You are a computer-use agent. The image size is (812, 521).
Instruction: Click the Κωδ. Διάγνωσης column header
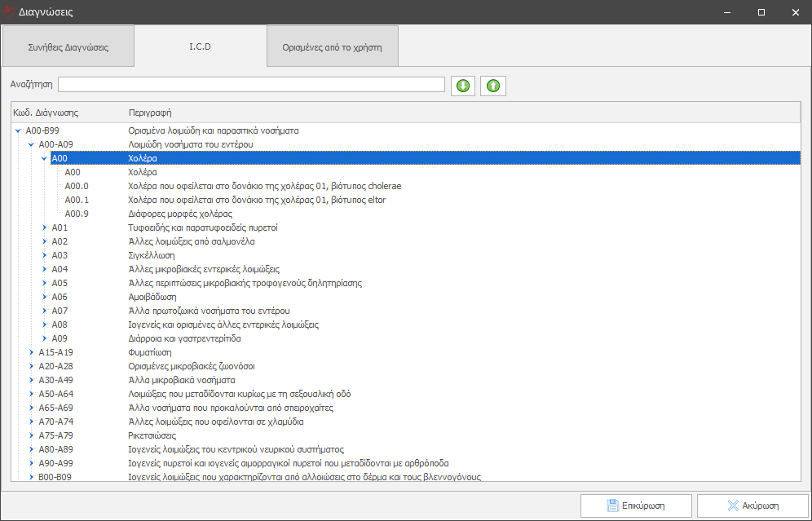[46, 113]
